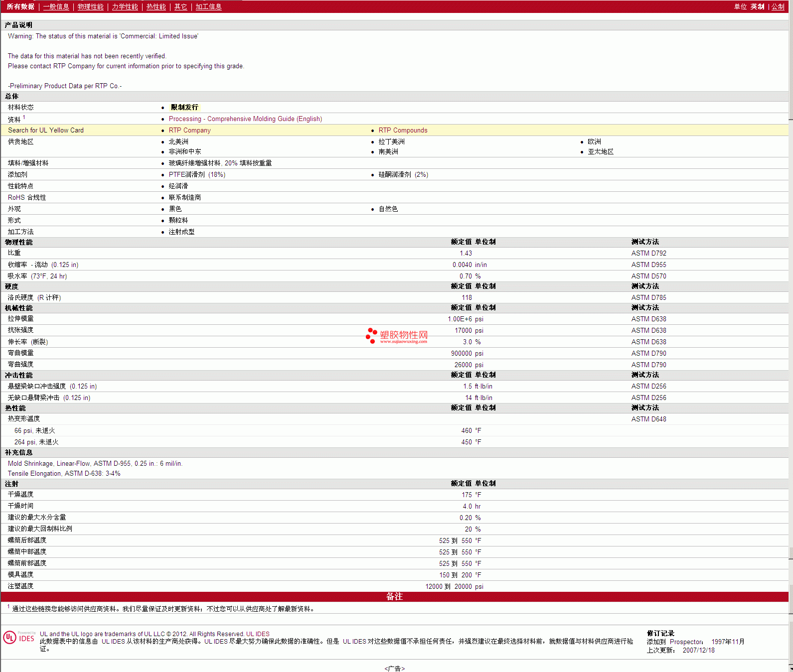Open the 其它 tab
793x672 pixels.
point(180,6)
